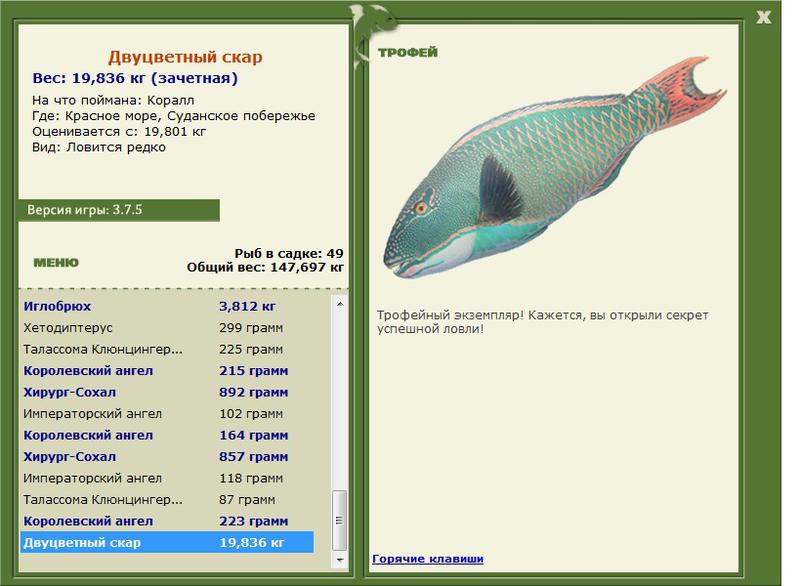Click the down arrow of fish list scrollbar
The height and width of the screenshot is (586, 800).
tap(340, 560)
